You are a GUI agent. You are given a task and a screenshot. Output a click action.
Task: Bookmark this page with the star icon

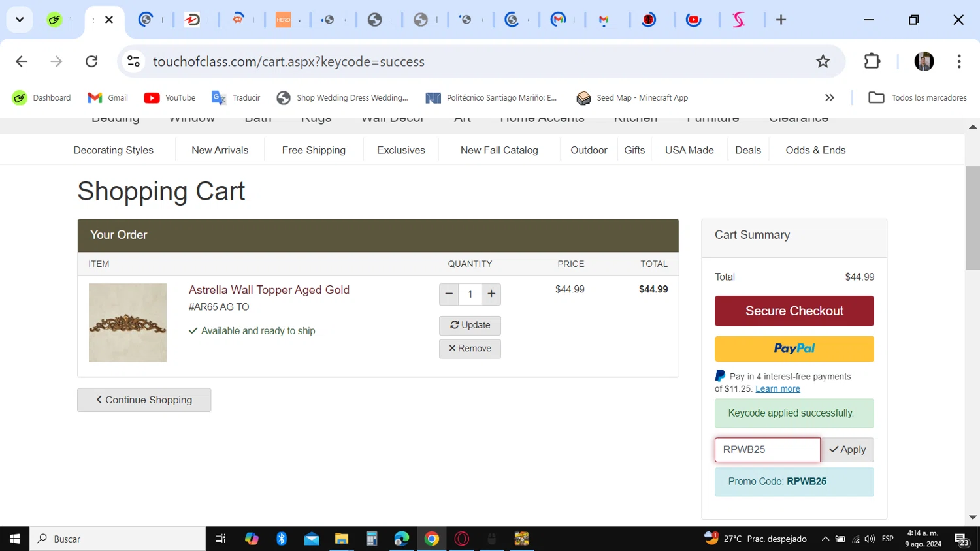click(823, 61)
